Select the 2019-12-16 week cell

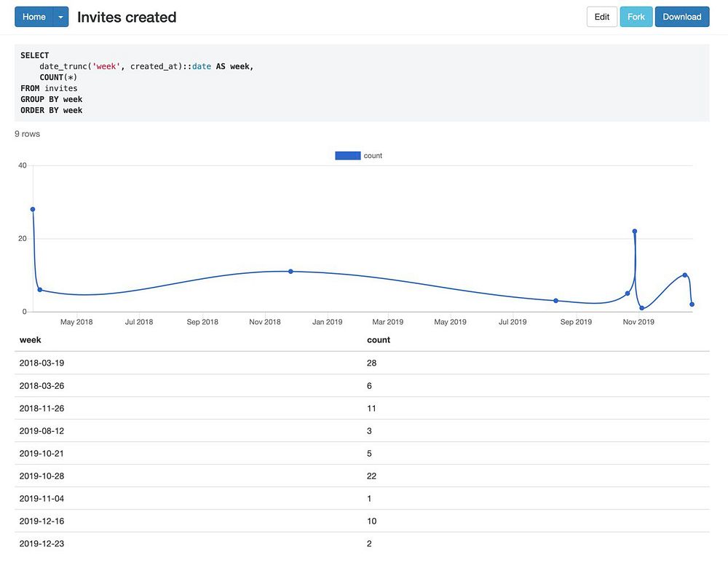click(x=41, y=521)
